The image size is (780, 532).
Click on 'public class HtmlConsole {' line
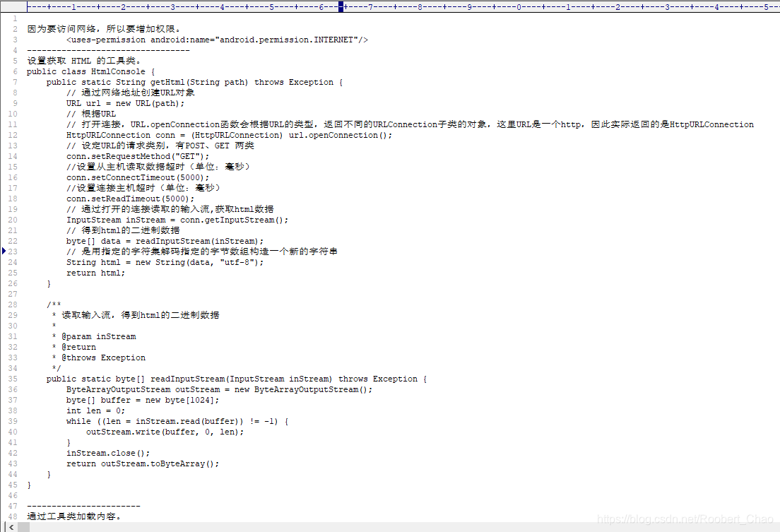point(90,71)
